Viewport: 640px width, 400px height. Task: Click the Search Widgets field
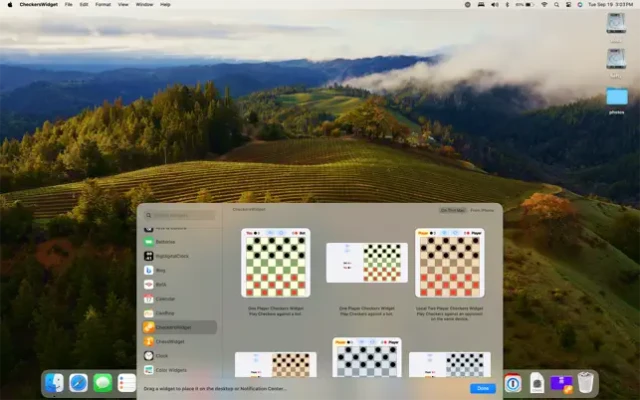tap(180, 214)
